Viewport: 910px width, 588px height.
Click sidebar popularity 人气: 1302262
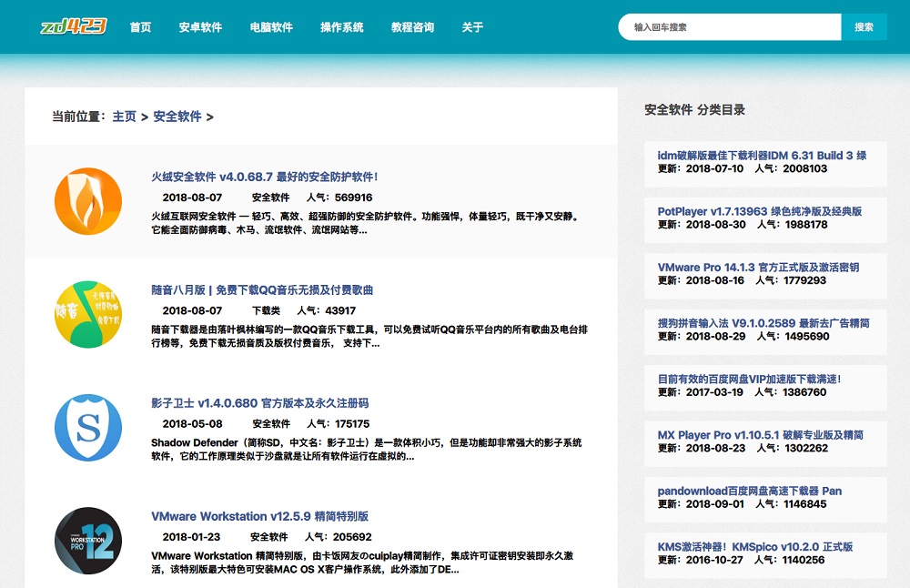click(793, 448)
